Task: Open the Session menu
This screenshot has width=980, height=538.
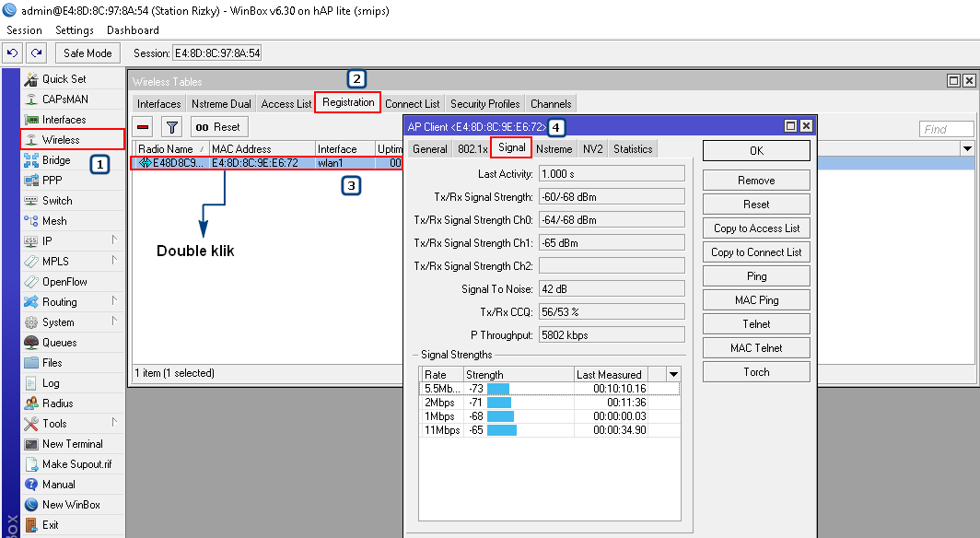Action: click(24, 30)
